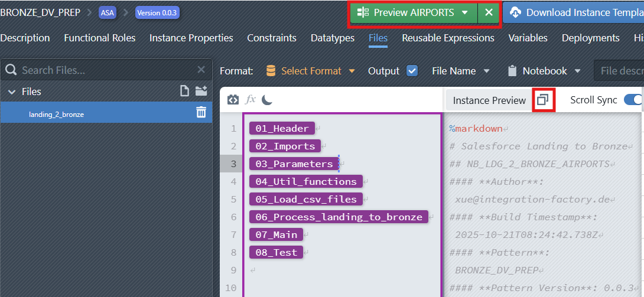Click the add new folder icon
644x297 pixels.
click(201, 92)
